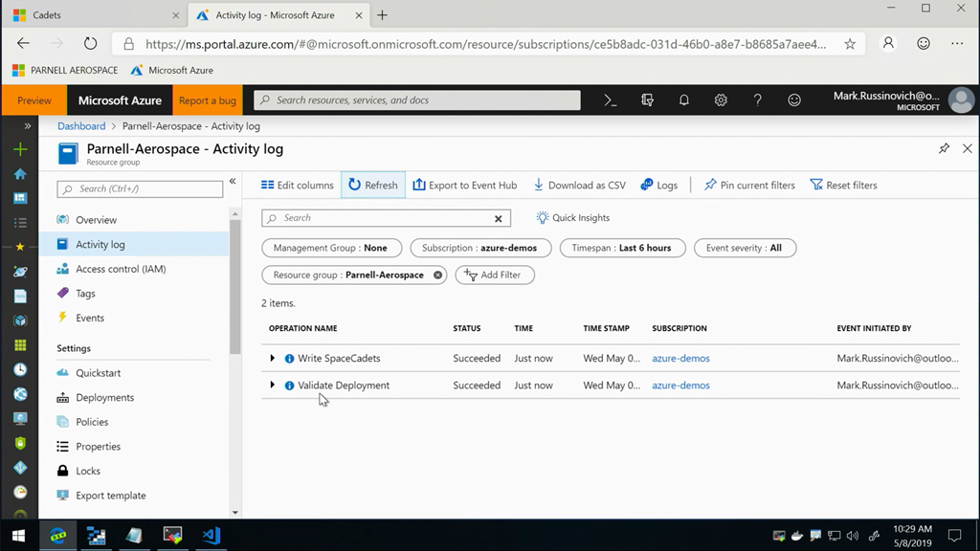This screenshot has width=980, height=551.
Task: Open portal settings gear icon
Action: pyautogui.click(x=721, y=100)
